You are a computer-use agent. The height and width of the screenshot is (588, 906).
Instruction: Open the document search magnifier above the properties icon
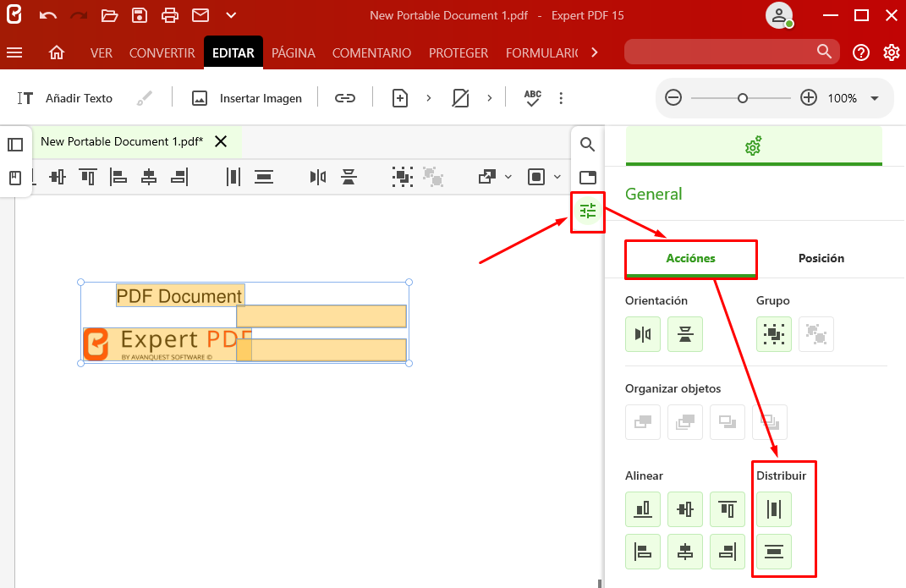[588, 145]
